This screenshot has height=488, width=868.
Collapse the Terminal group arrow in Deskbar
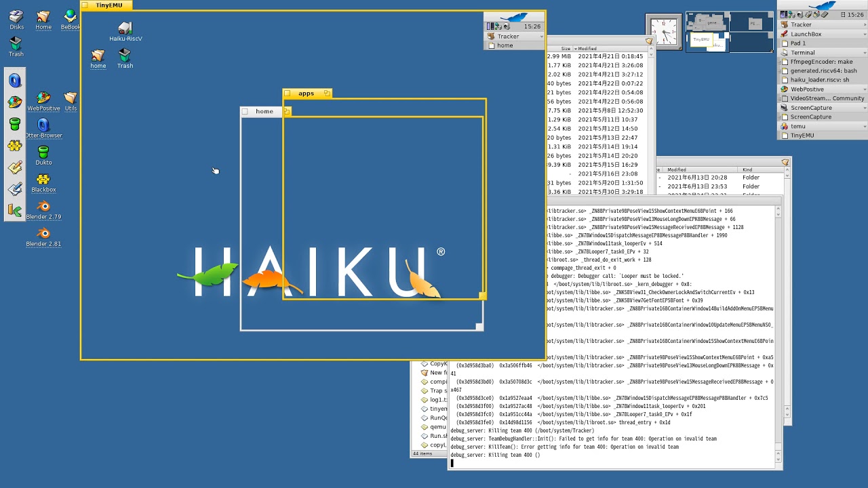[865, 52]
